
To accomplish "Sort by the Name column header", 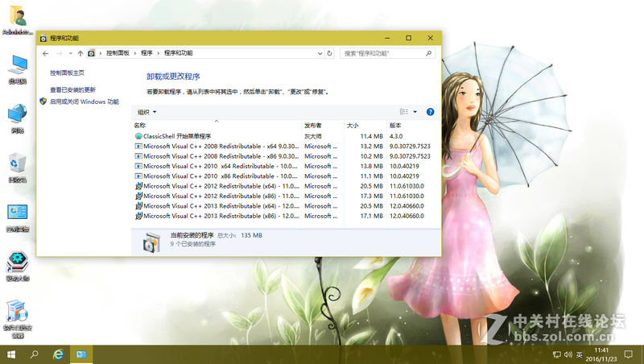I will click(217, 126).
